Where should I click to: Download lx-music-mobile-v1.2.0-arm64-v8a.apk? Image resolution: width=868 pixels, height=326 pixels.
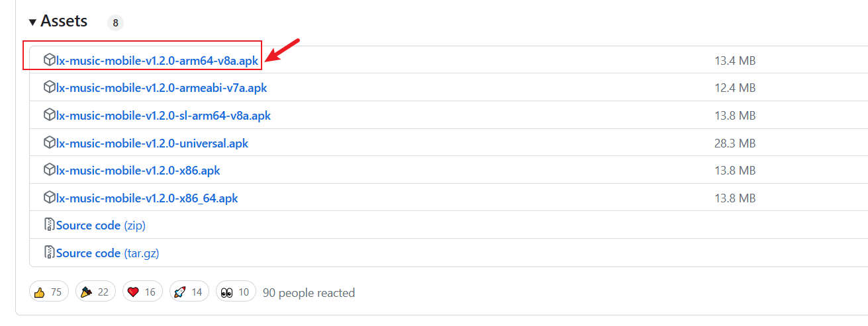[x=158, y=61]
